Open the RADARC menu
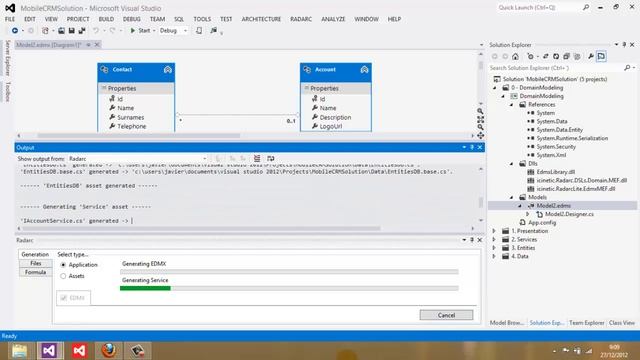The width and height of the screenshot is (640, 360). 301,19
